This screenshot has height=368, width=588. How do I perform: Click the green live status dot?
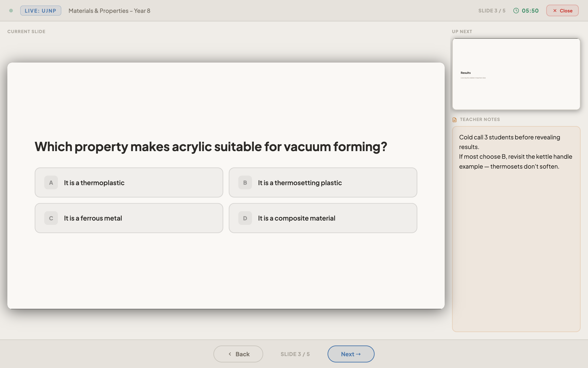pyautogui.click(x=11, y=11)
